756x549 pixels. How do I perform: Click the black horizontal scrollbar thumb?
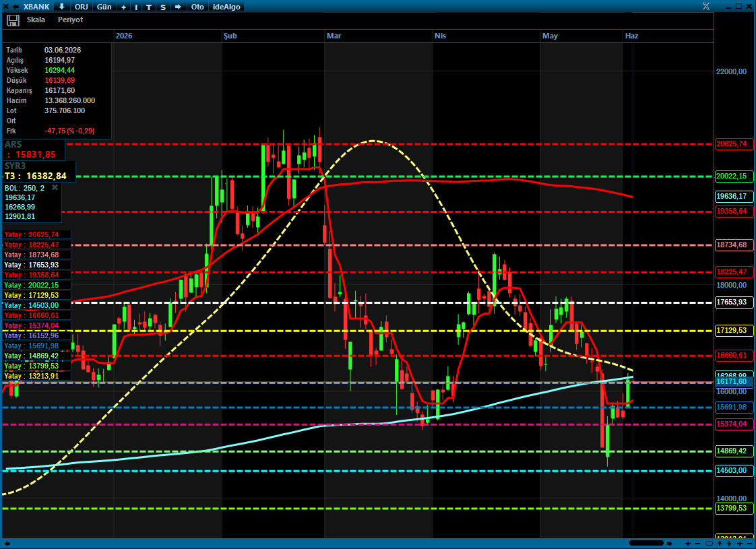pyautogui.click(x=647, y=543)
